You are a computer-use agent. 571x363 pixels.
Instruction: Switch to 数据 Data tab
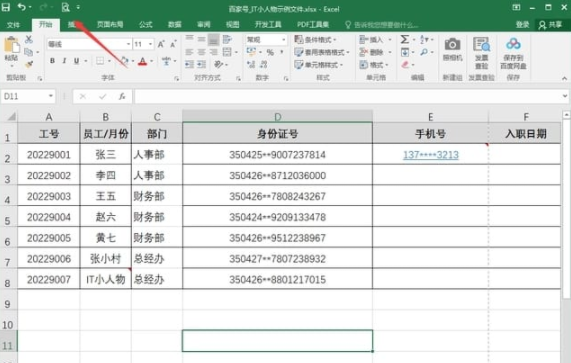click(x=175, y=24)
